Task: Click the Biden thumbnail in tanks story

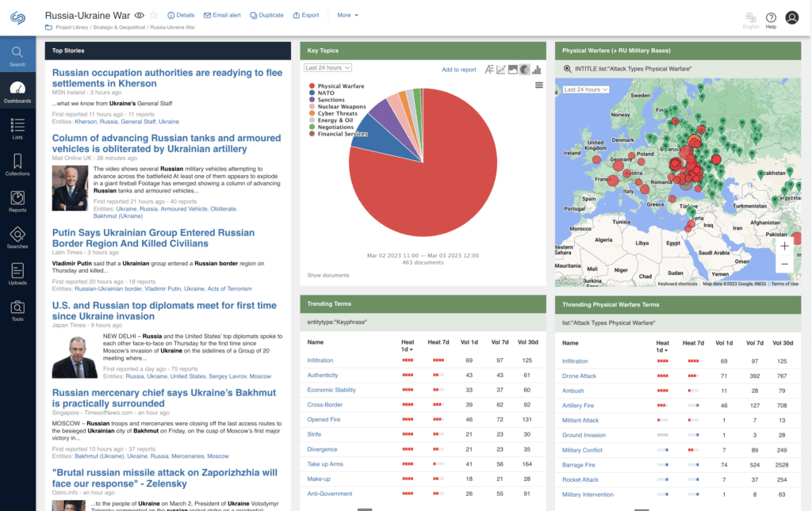Action: (70, 188)
